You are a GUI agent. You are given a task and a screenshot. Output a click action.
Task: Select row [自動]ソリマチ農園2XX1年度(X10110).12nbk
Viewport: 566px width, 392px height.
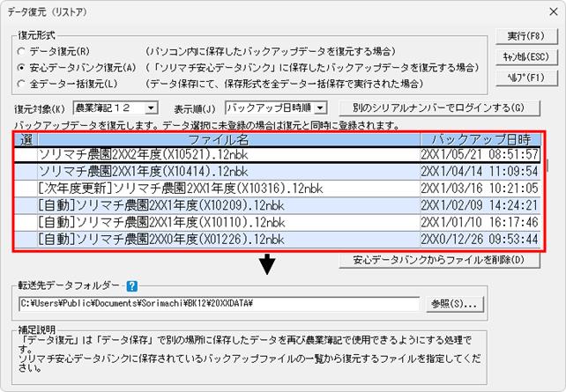(x=277, y=222)
